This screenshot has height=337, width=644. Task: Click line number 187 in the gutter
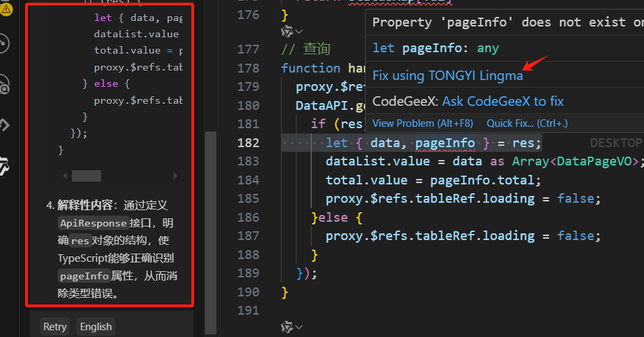(x=248, y=236)
